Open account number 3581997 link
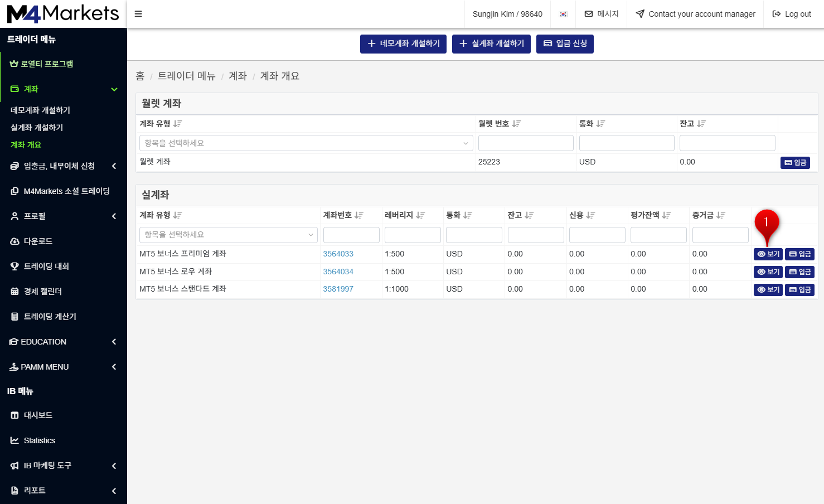 (338, 289)
